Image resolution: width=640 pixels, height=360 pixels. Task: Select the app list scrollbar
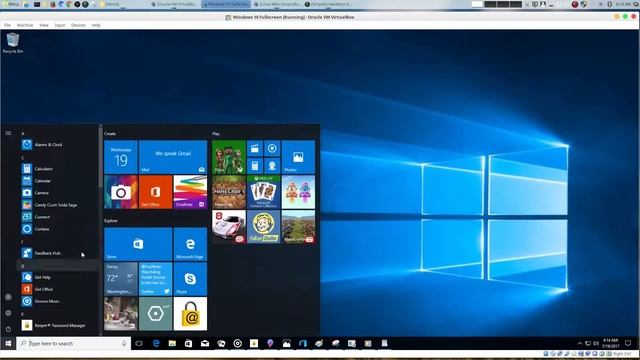(100, 157)
